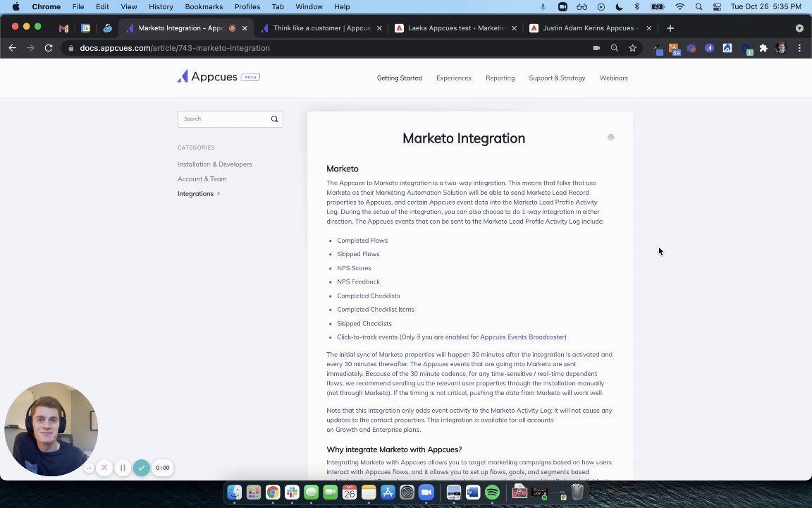Open Microsoft Word from the Dock
The height and width of the screenshot is (508, 812).
[x=473, y=492]
